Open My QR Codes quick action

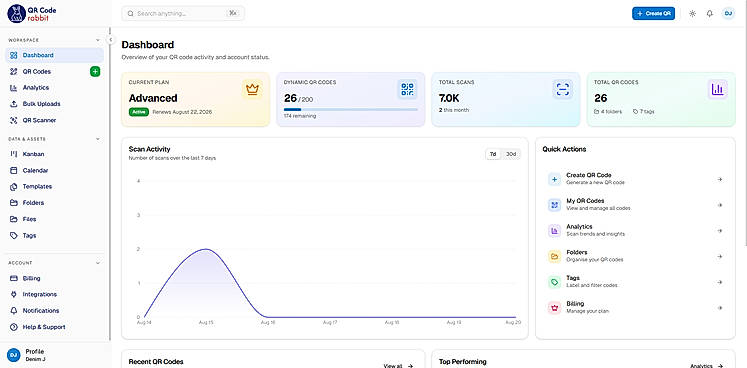[x=636, y=205]
